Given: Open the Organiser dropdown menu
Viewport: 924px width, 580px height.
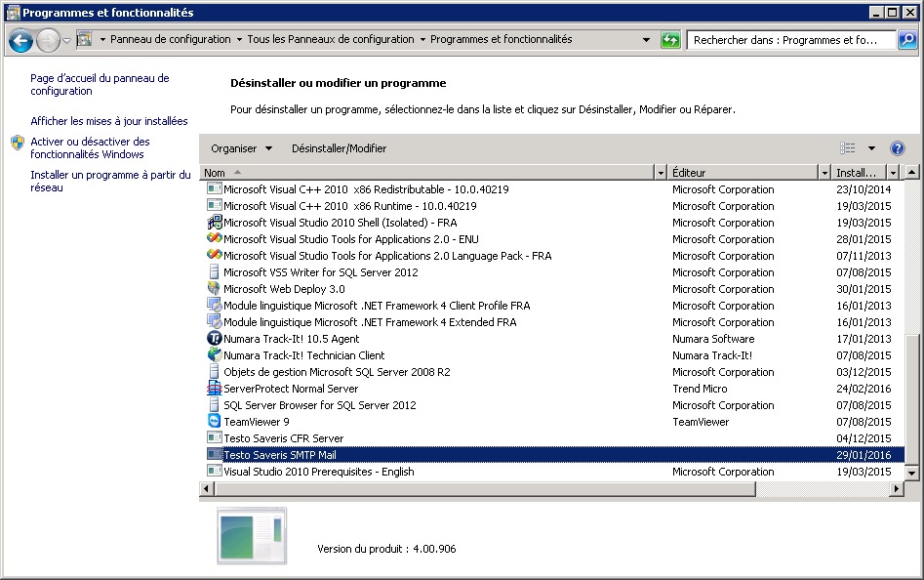Looking at the screenshot, I should point(242,148).
